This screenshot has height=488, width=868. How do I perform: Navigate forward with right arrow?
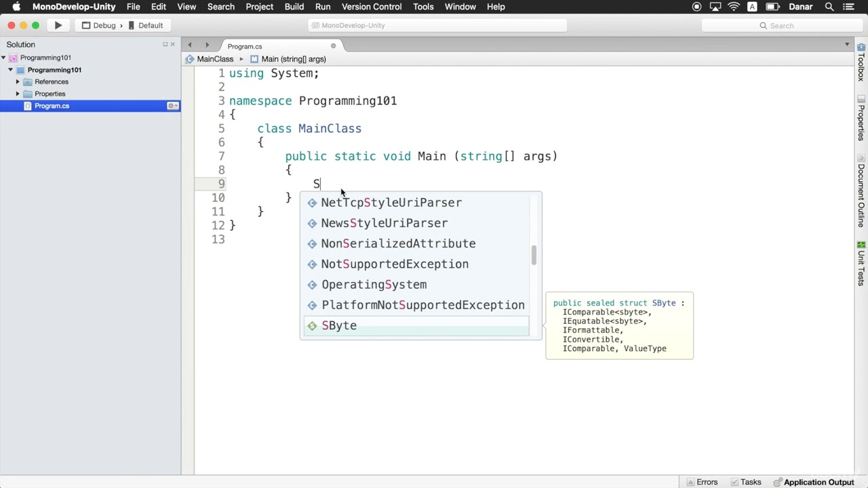point(207,45)
